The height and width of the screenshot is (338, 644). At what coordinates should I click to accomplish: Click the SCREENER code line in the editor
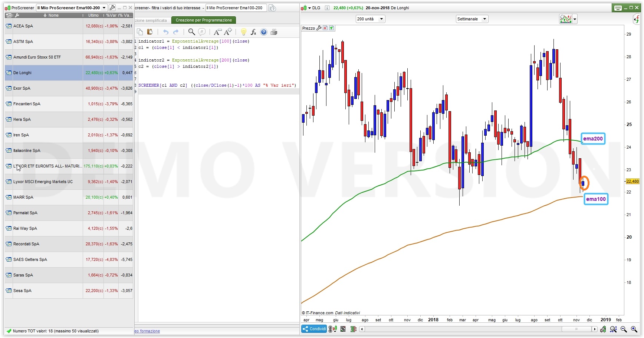[217, 85]
